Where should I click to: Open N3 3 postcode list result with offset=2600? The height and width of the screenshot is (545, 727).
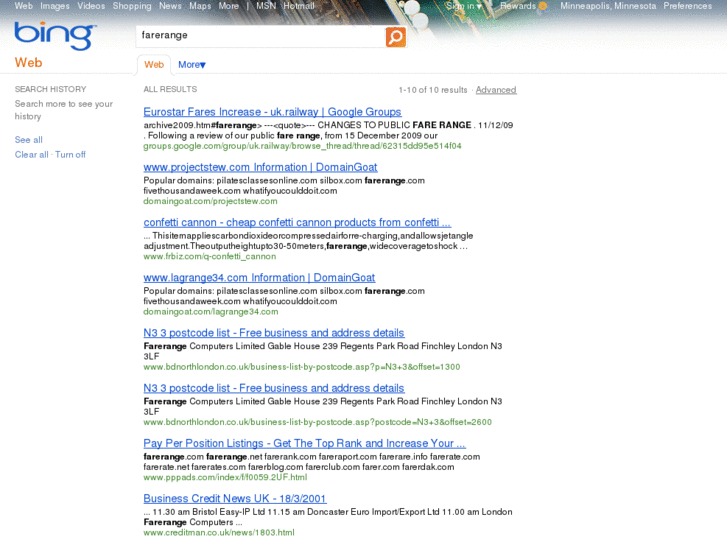point(274,388)
